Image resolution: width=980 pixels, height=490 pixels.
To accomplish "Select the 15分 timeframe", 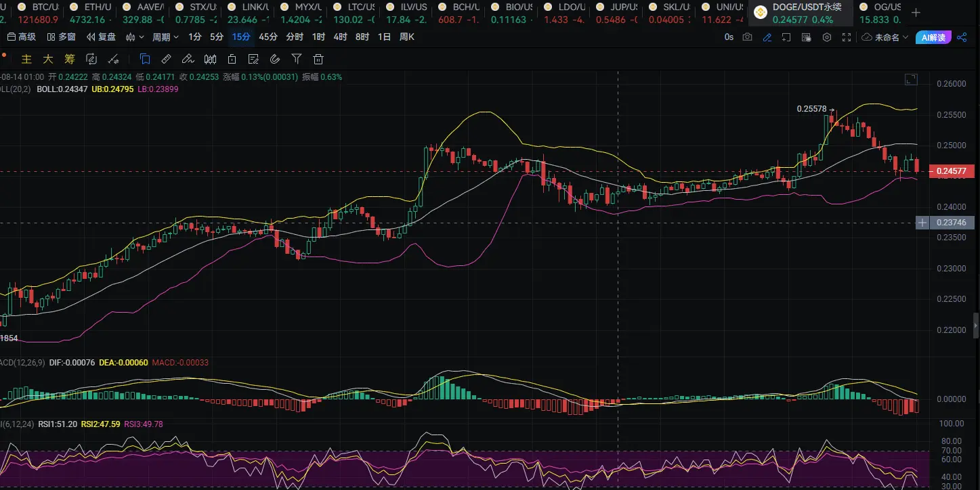I will [x=240, y=37].
